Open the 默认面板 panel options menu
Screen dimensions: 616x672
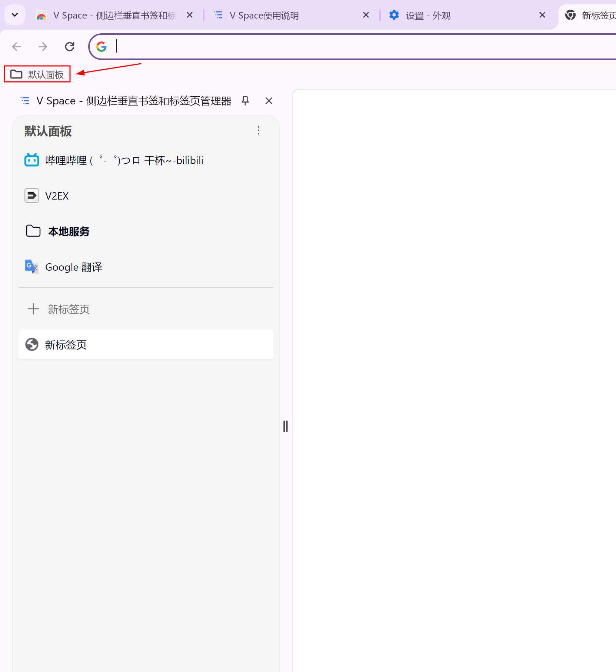click(x=258, y=130)
